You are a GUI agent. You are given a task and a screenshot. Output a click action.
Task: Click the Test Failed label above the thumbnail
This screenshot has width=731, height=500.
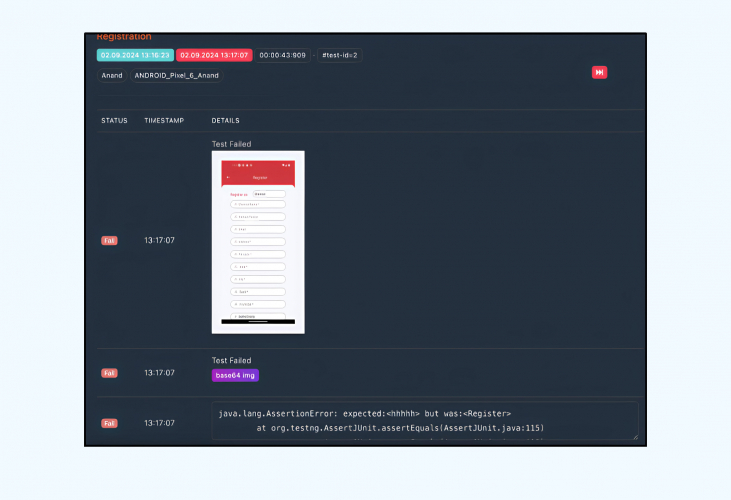231,144
